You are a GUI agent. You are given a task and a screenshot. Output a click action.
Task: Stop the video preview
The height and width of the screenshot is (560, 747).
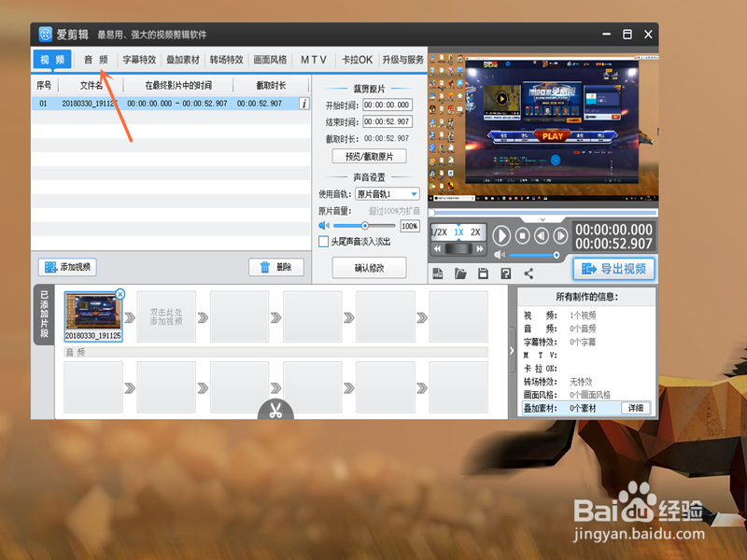coord(523,235)
